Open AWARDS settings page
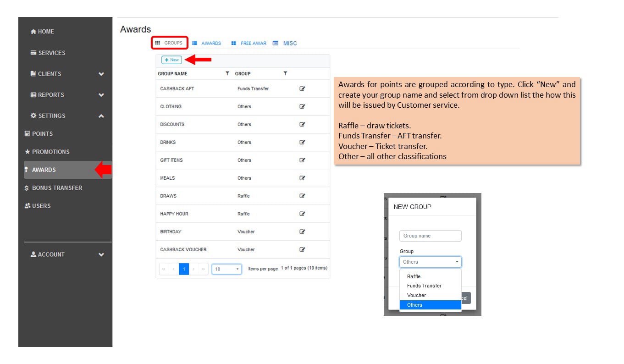The height and width of the screenshot is (364, 624). pos(67,170)
